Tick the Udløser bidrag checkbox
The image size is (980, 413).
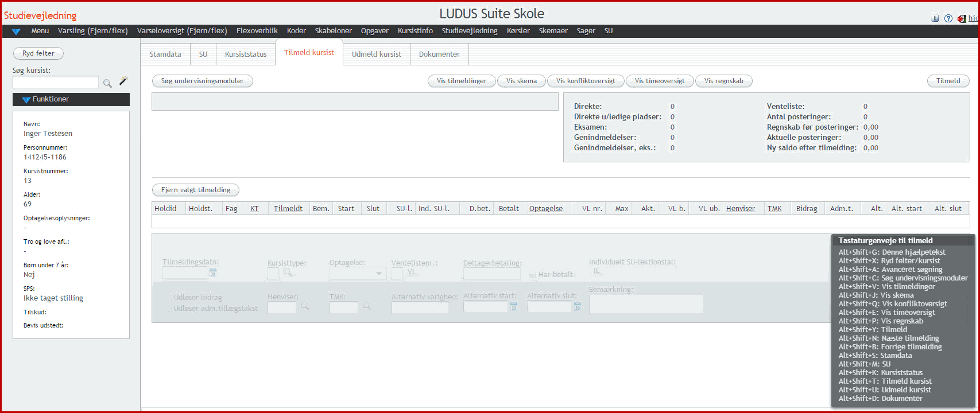point(169,298)
